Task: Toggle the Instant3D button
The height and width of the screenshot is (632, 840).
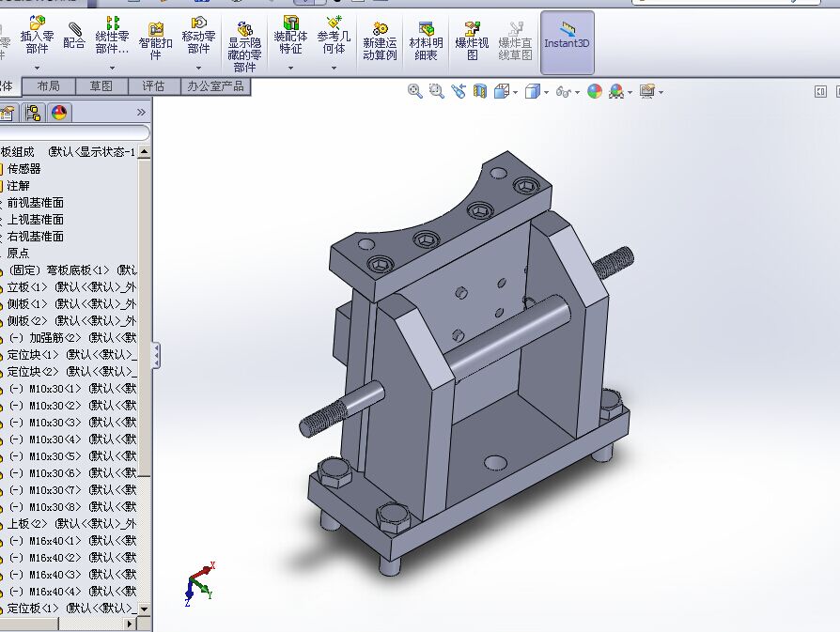Action: pos(567,42)
